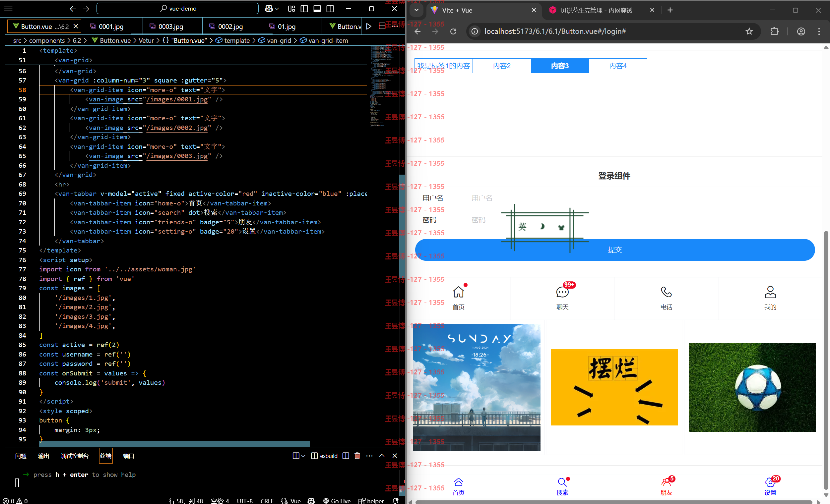Click the 我的 grid item with user icon

coord(770,298)
